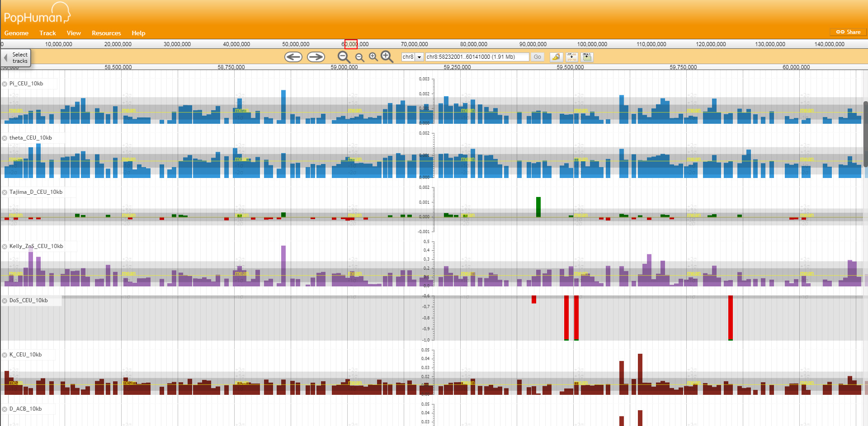Remove the Tajima_D_CEU_10kb track

[x=5, y=192]
